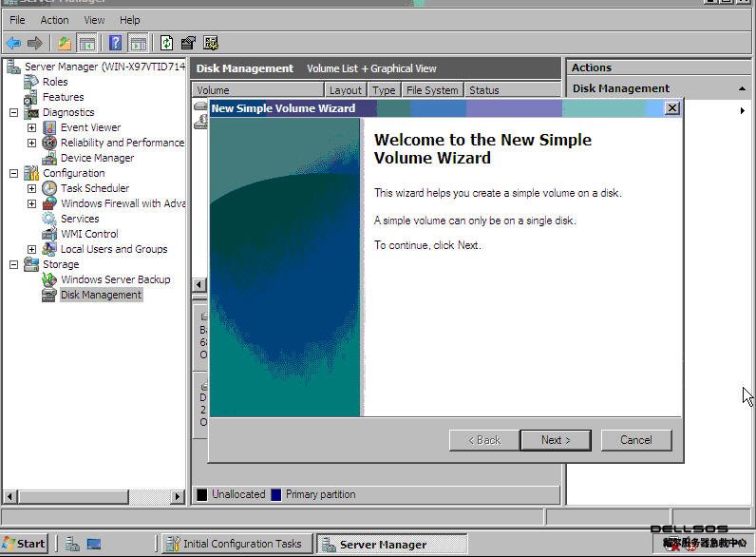Click the blue Back arrow toolbar icon
Image resolution: width=756 pixels, height=557 pixels.
[x=13, y=44]
